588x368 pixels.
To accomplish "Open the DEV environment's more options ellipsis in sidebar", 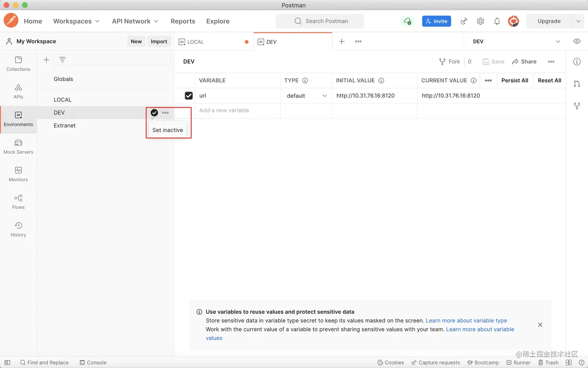I will point(165,113).
